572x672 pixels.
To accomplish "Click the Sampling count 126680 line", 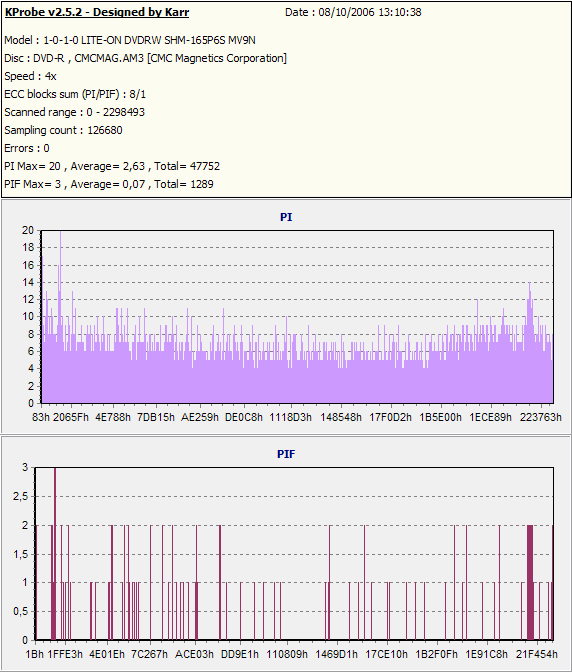I will [63, 130].
